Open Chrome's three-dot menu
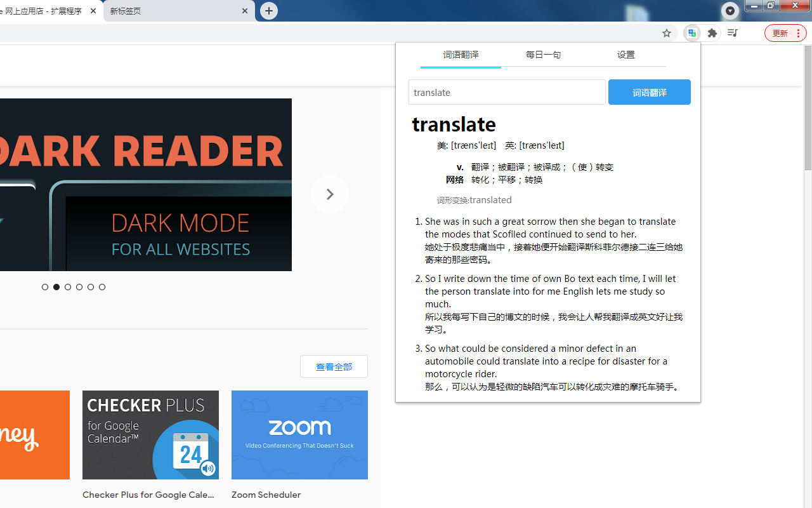This screenshot has height=508, width=812. click(x=798, y=33)
